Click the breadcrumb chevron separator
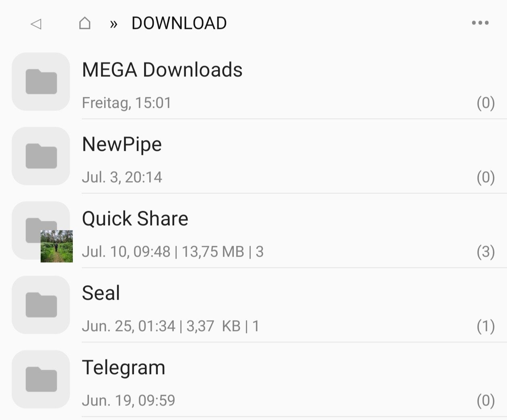This screenshot has width=507, height=420. pyautogui.click(x=113, y=24)
